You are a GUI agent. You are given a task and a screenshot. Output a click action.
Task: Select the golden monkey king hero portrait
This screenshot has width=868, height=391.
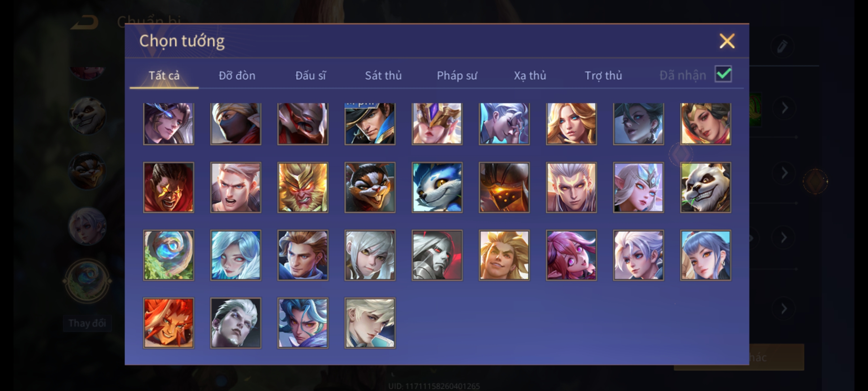pos(303,187)
